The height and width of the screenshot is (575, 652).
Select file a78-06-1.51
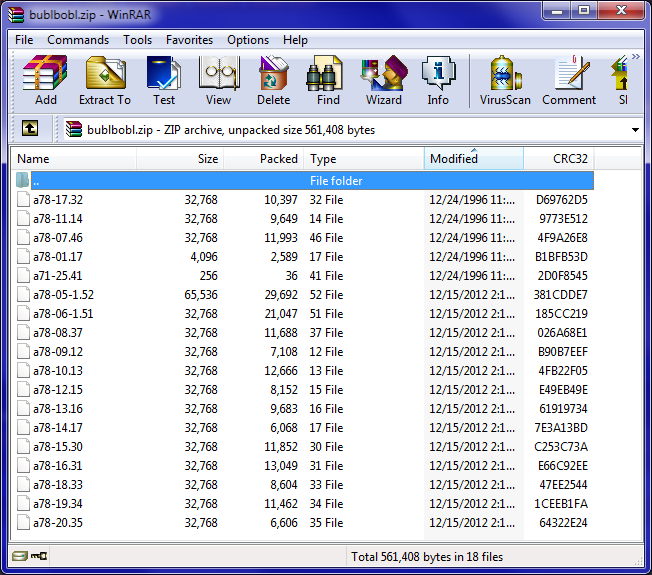(63, 313)
